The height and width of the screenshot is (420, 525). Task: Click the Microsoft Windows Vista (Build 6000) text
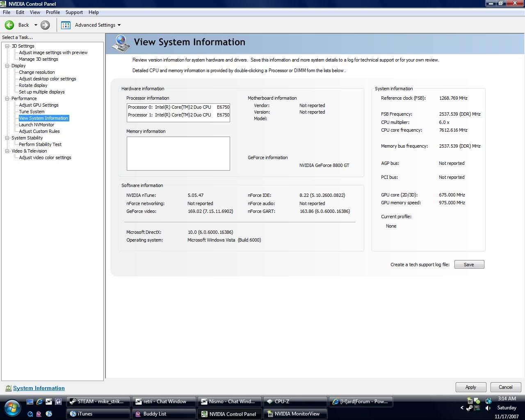tap(224, 240)
